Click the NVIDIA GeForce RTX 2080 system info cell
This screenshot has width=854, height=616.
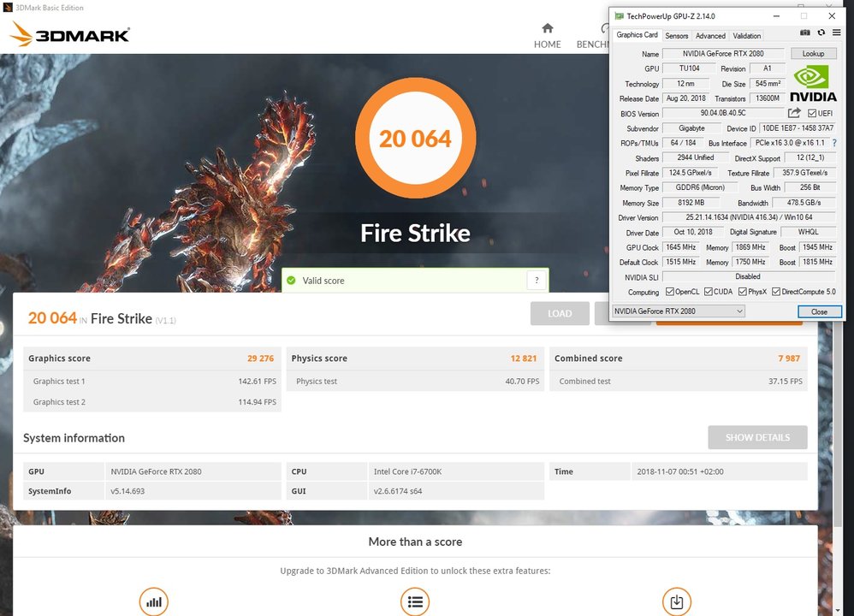point(193,471)
